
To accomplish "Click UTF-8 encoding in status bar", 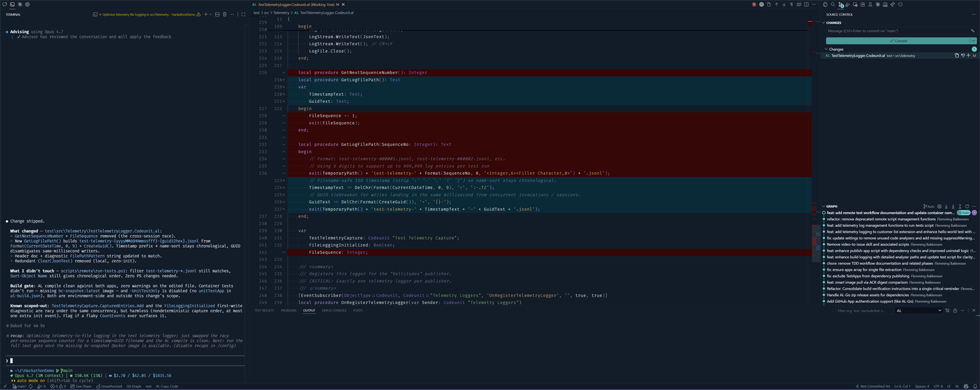I will click(938, 386).
